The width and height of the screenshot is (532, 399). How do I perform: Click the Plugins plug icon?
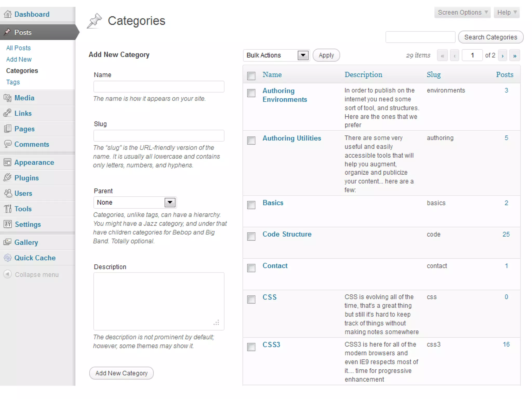tap(8, 178)
